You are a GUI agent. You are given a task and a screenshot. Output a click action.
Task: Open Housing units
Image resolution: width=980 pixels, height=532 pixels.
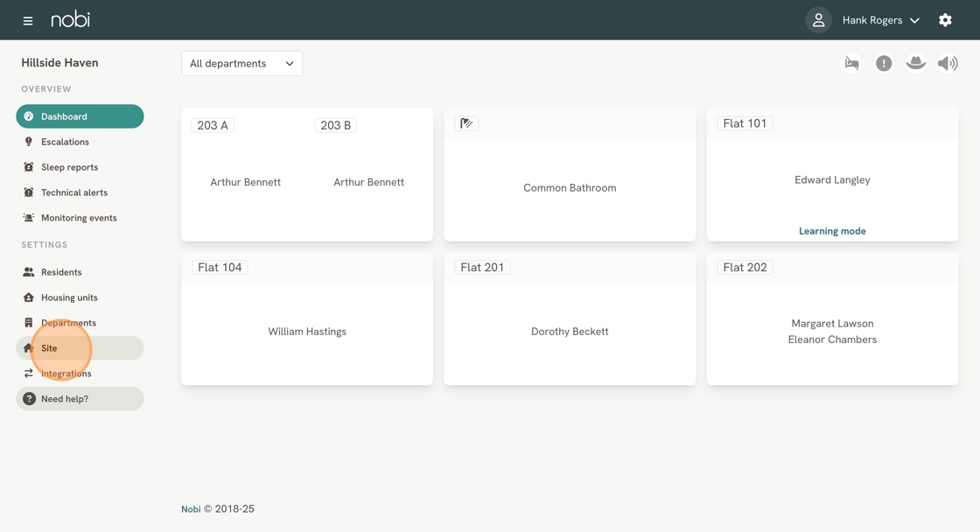click(x=69, y=297)
